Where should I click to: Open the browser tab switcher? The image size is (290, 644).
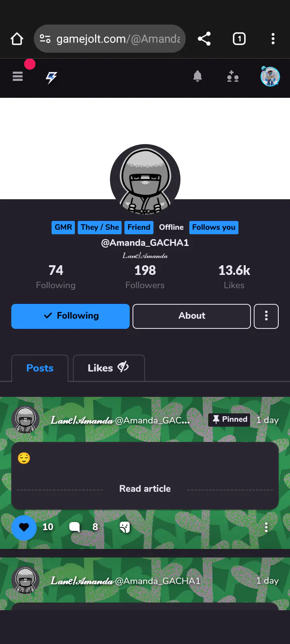tap(239, 39)
